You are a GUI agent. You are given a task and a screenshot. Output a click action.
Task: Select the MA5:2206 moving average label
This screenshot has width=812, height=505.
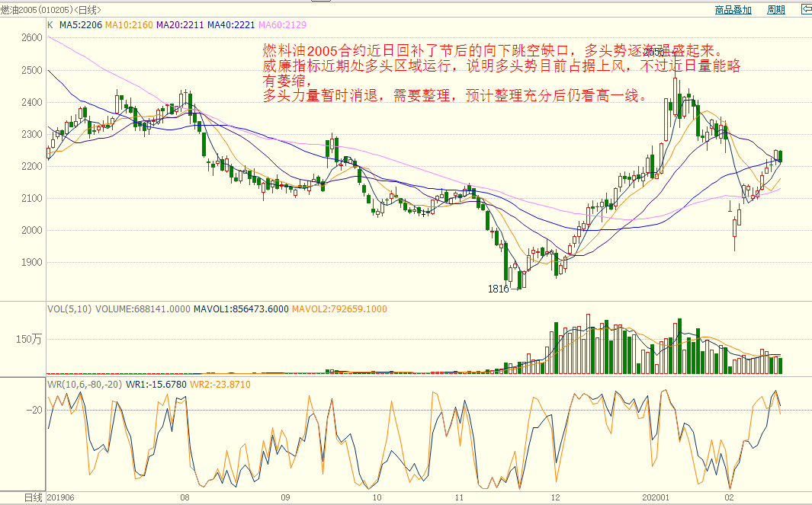tap(81, 24)
